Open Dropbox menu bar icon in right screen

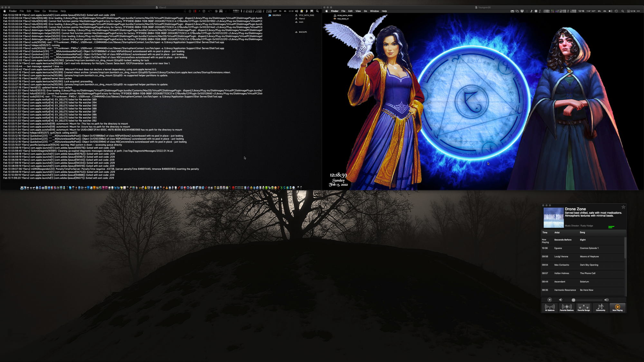pyautogui.click(x=522, y=11)
